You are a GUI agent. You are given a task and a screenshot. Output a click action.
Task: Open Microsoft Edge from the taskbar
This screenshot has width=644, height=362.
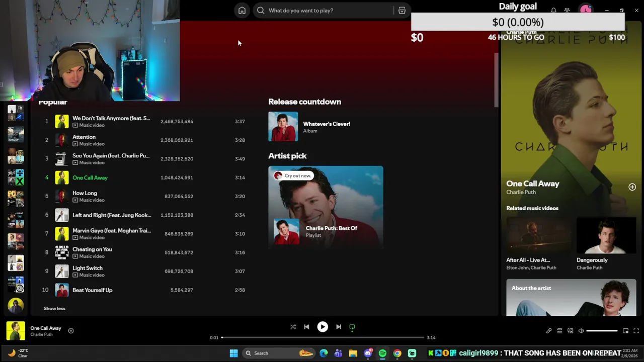[x=324, y=353]
